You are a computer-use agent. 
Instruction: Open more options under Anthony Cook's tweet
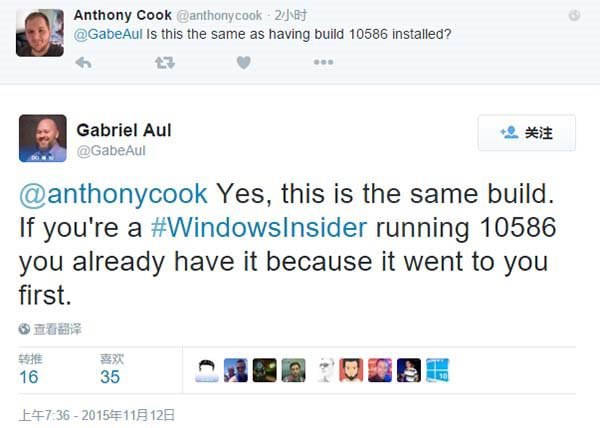coord(323,62)
